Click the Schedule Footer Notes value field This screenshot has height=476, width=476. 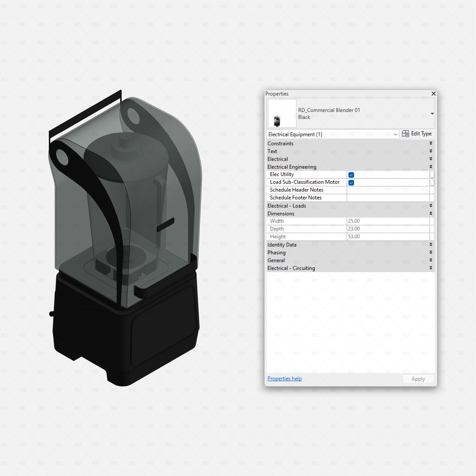click(387, 198)
